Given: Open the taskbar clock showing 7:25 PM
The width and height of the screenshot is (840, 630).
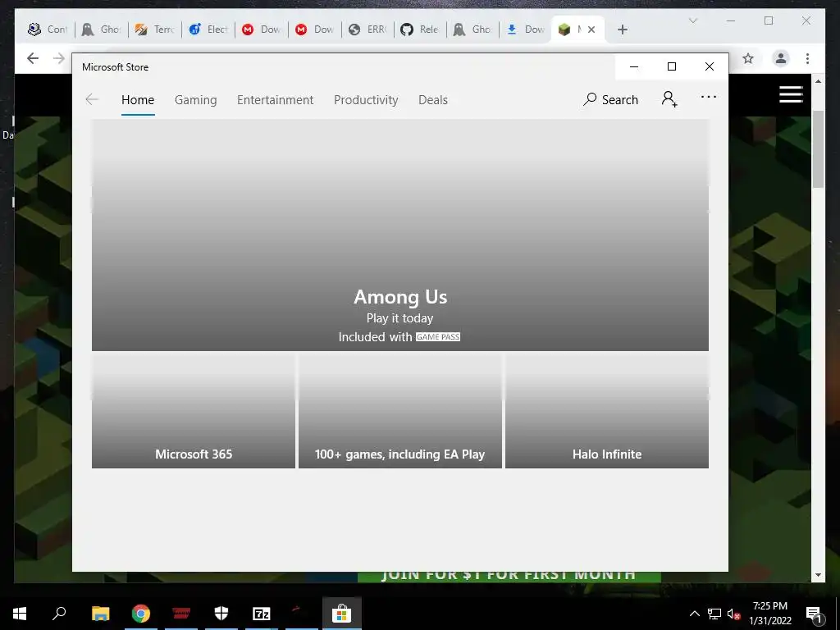Looking at the screenshot, I should tap(769, 614).
